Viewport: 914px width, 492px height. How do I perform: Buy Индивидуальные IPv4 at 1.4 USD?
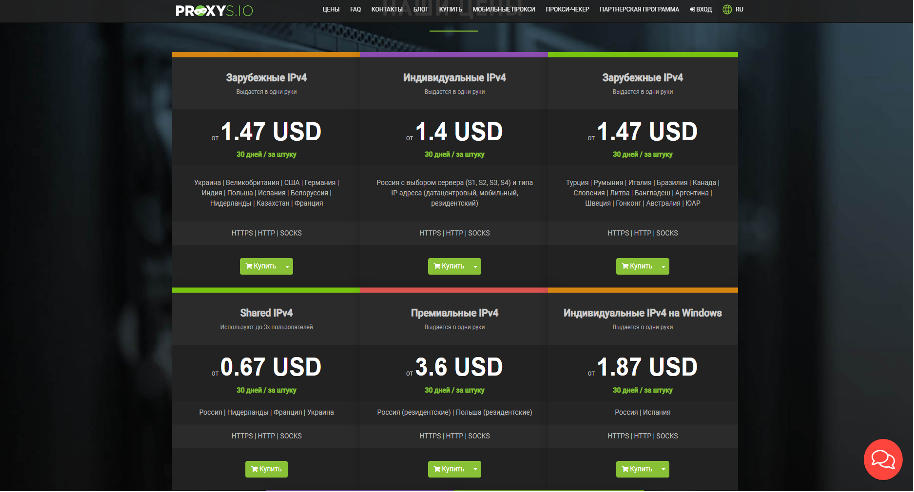point(449,266)
